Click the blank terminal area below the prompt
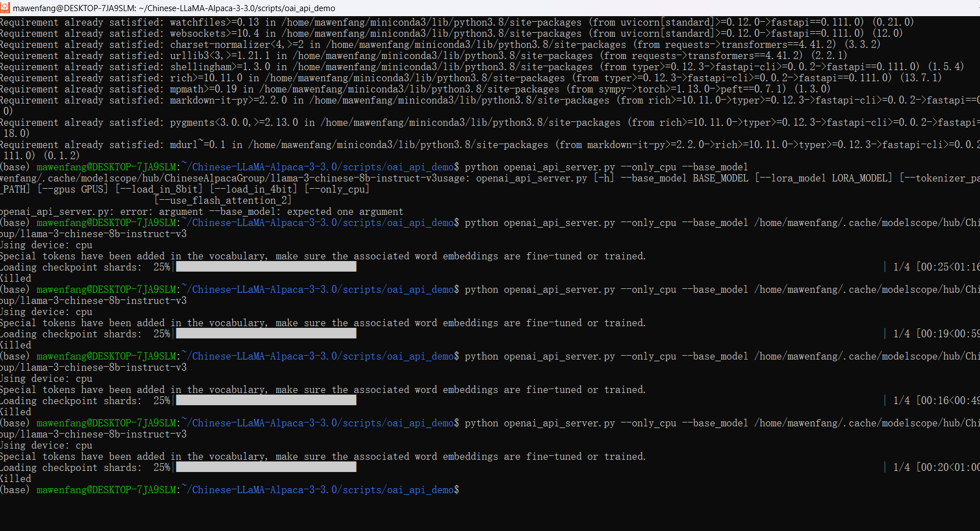 point(489,513)
